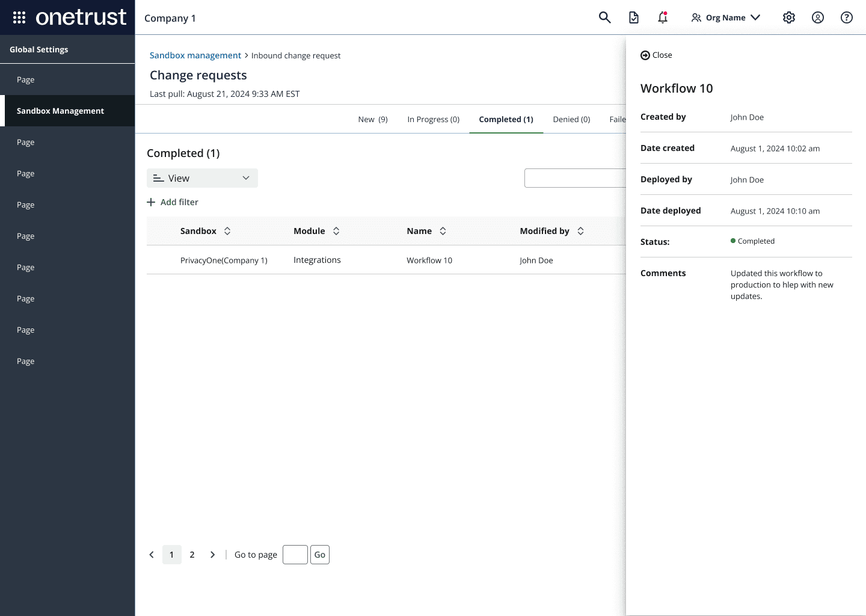Focus the search field above the table
The width and height of the screenshot is (866, 616).
[x=576, y=178]
